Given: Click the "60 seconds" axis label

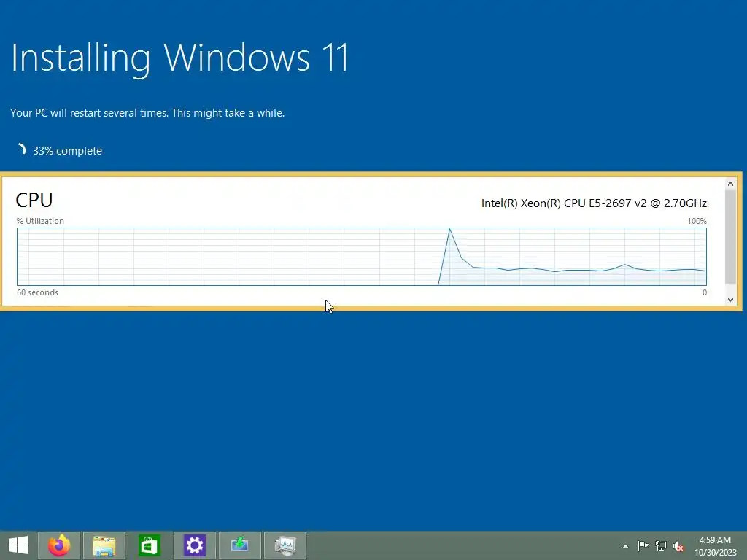Looking at the screenshot, I should click(x=37, y=292).
